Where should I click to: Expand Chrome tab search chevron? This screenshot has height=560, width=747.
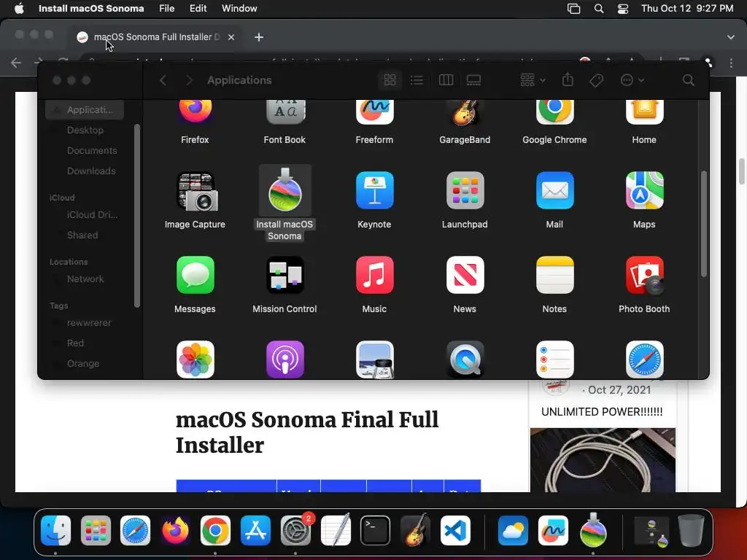point(731,37)
